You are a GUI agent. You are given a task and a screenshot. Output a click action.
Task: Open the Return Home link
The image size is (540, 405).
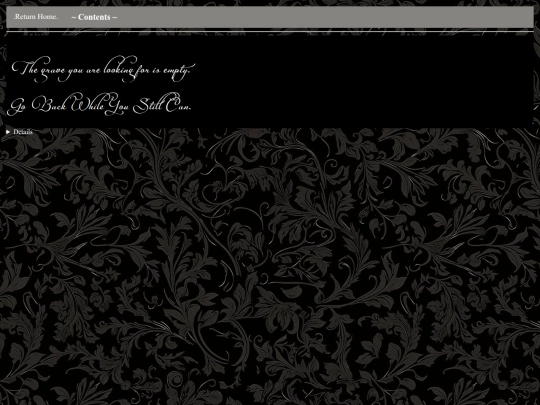pyautogui.click(x=36, y=17)
